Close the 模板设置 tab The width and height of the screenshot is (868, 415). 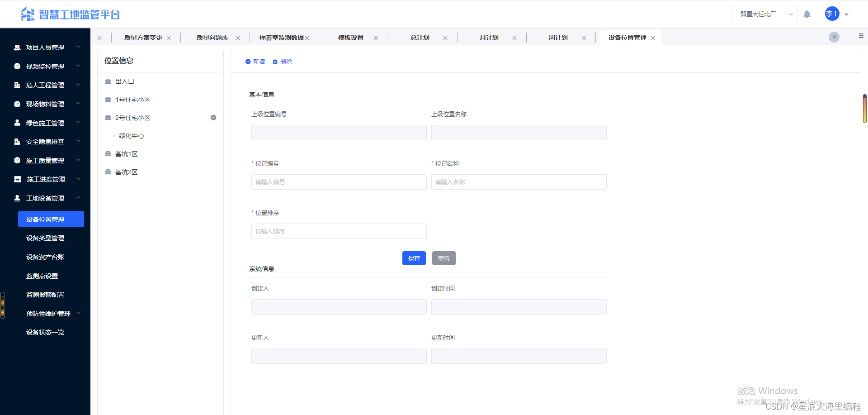(376, 38)
